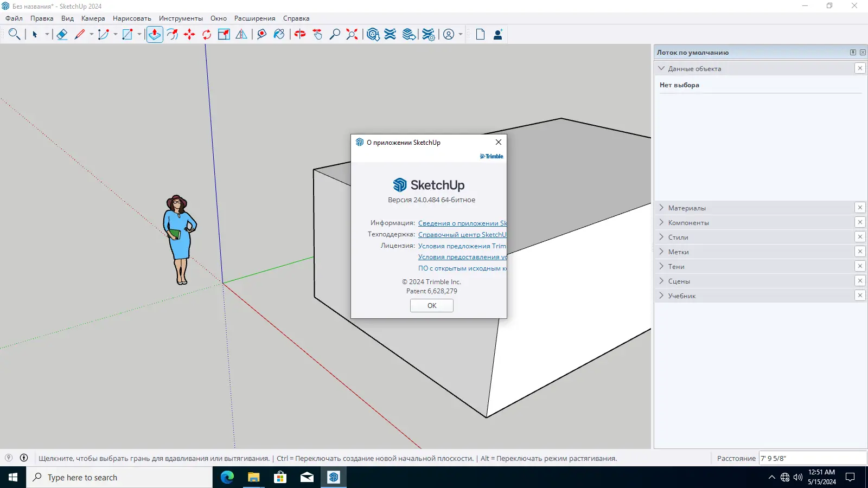Choose the Arc drawing tool
This screenshot has width=868, height=488.
click(104, 34)
